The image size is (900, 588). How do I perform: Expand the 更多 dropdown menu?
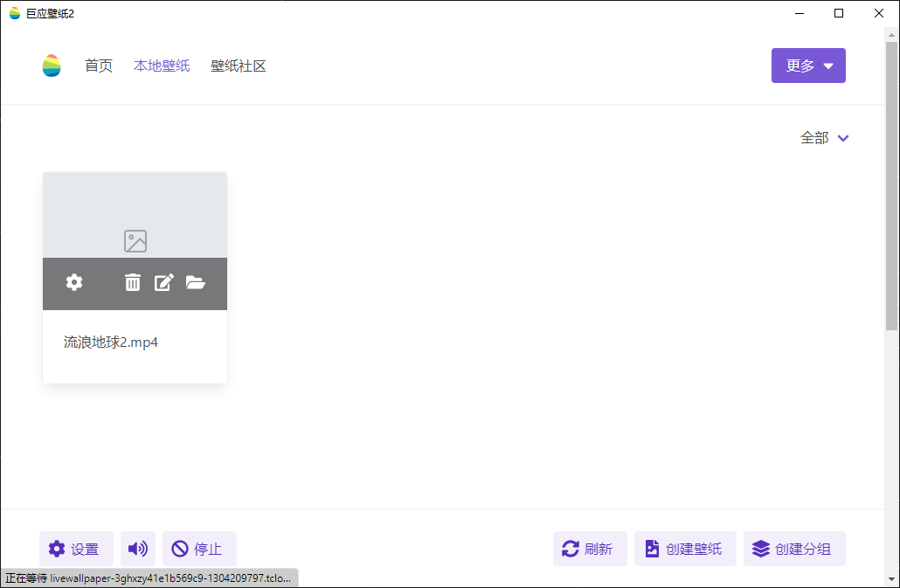[x=807, y=65]
